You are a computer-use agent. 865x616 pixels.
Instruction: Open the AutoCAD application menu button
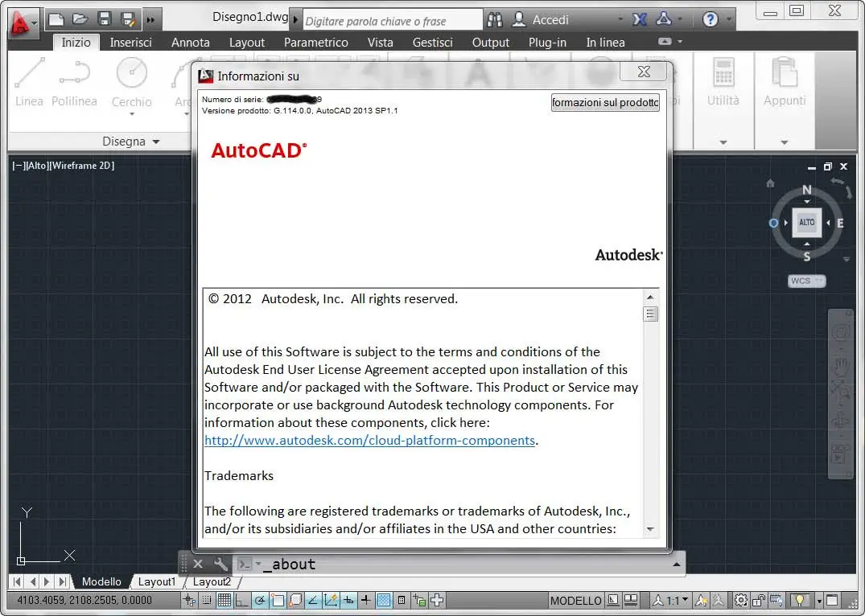(23, 23)
